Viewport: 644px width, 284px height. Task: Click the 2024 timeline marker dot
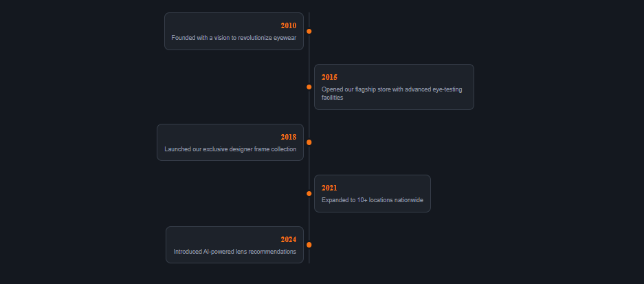pos(309,245)
